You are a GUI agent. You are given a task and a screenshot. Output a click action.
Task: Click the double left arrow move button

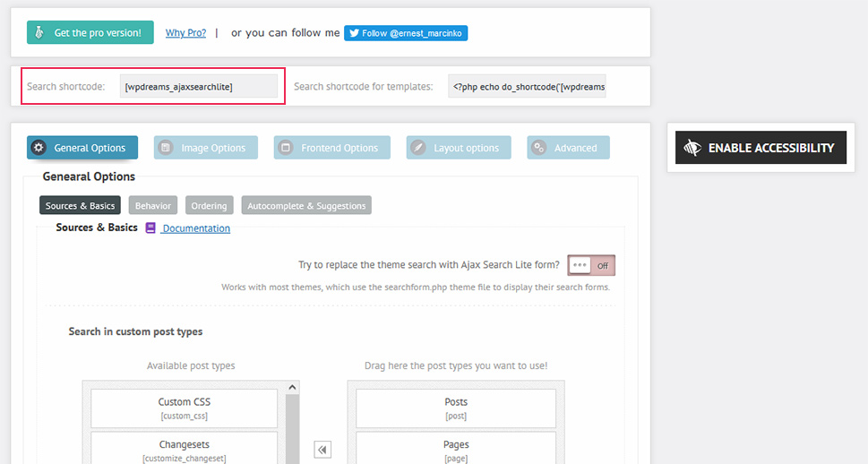pyautogui.click(x=322, y=450)
